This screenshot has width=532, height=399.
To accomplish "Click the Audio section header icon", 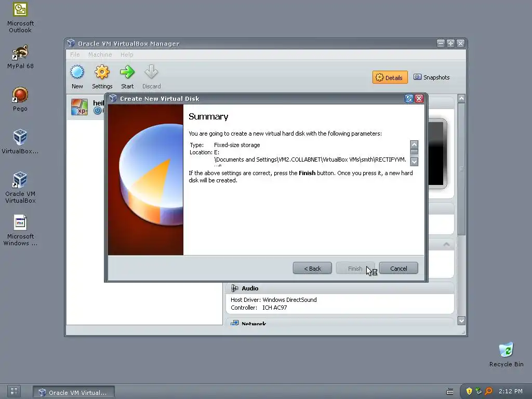I will coord(234,288).
